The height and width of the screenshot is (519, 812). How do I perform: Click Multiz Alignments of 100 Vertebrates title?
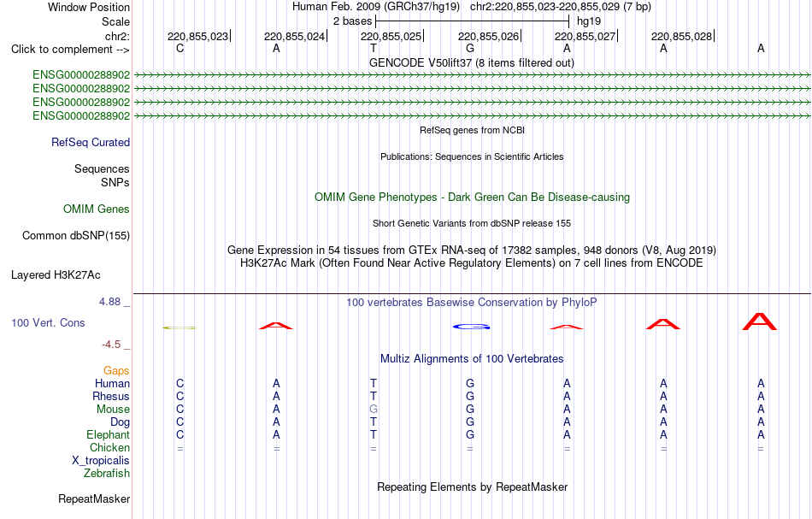[472, 359]
